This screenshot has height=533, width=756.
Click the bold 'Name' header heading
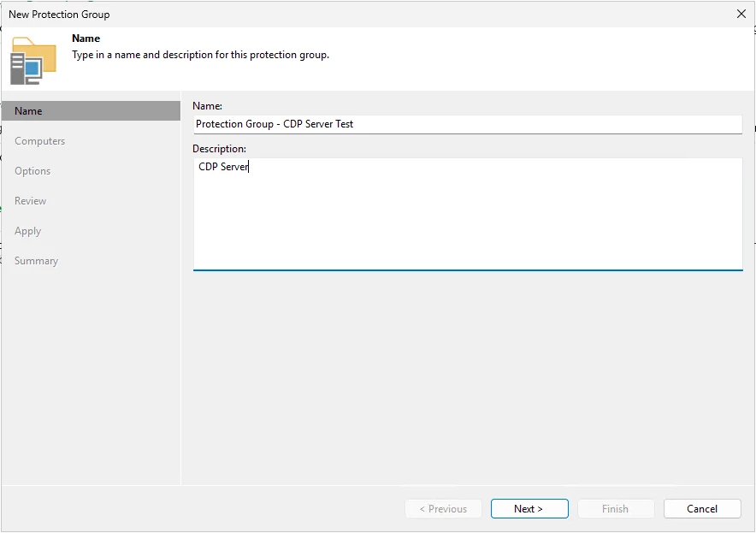coord(86,38)
